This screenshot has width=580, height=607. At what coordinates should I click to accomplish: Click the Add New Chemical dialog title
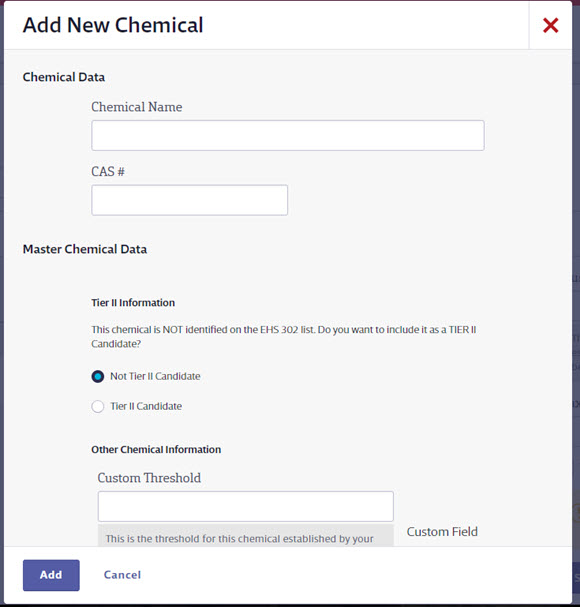pos(113,25)
